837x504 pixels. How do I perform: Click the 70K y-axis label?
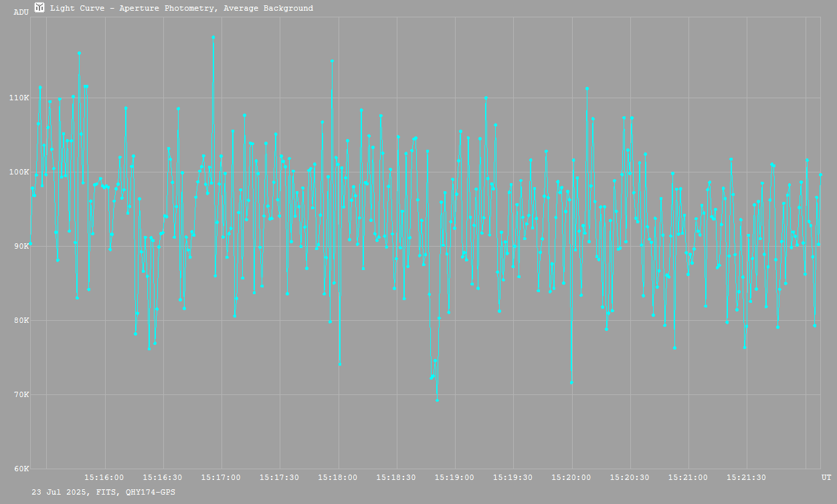(21, 394)
